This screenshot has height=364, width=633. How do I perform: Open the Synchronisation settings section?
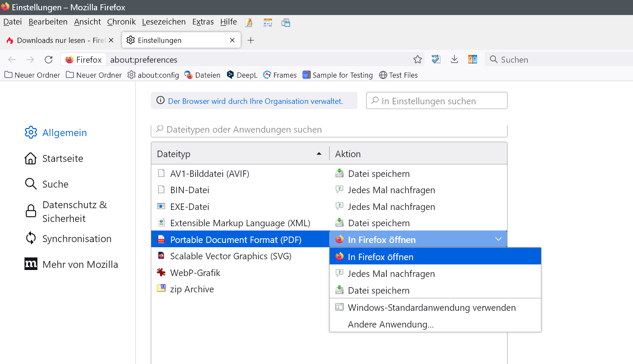[x=76, y=239]
